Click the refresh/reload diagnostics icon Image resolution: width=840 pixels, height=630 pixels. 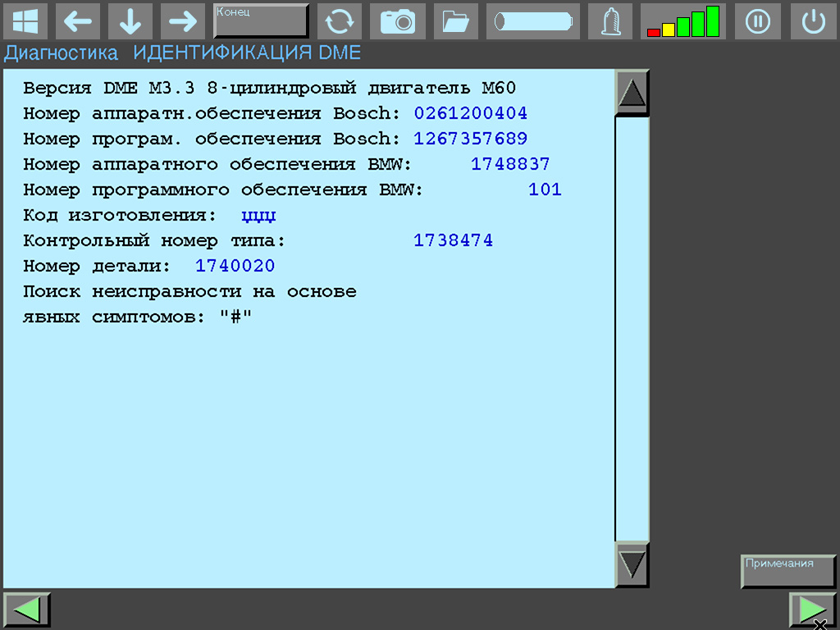click(340, 21)
